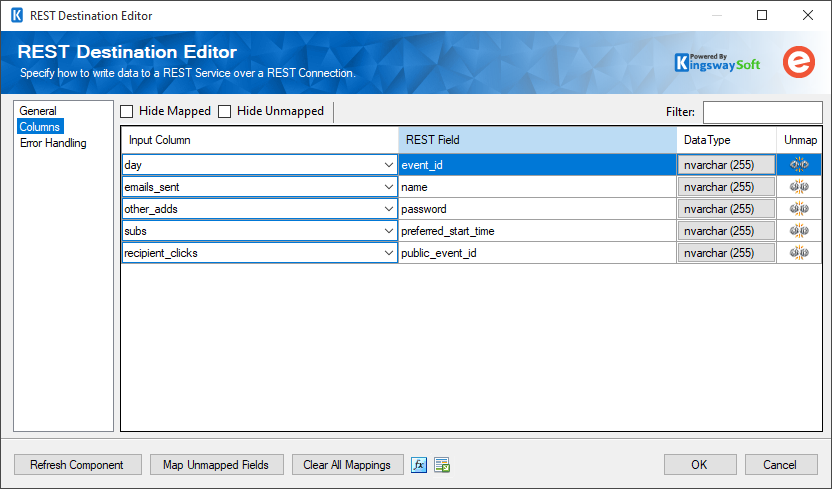
Task: Click nvarchar (255) datatype for event_id
Action: coord(726,165)
